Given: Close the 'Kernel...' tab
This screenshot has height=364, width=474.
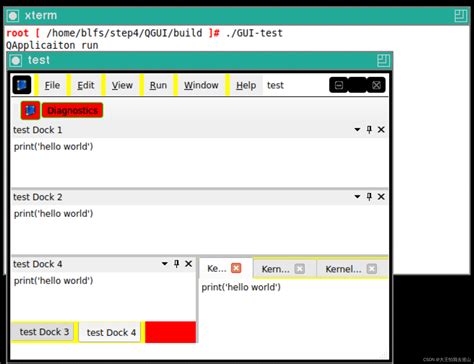Looking at the screenshot, I should click(x=372, y=269).
